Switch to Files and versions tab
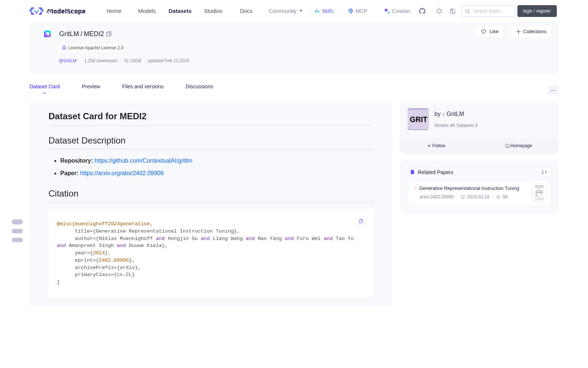 pos(143,86)
